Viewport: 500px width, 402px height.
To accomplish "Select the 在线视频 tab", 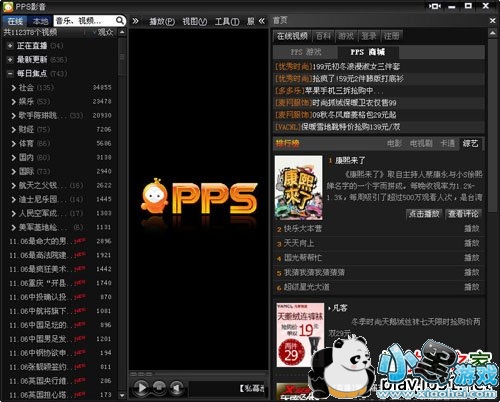I will click(x=292, y=36).
